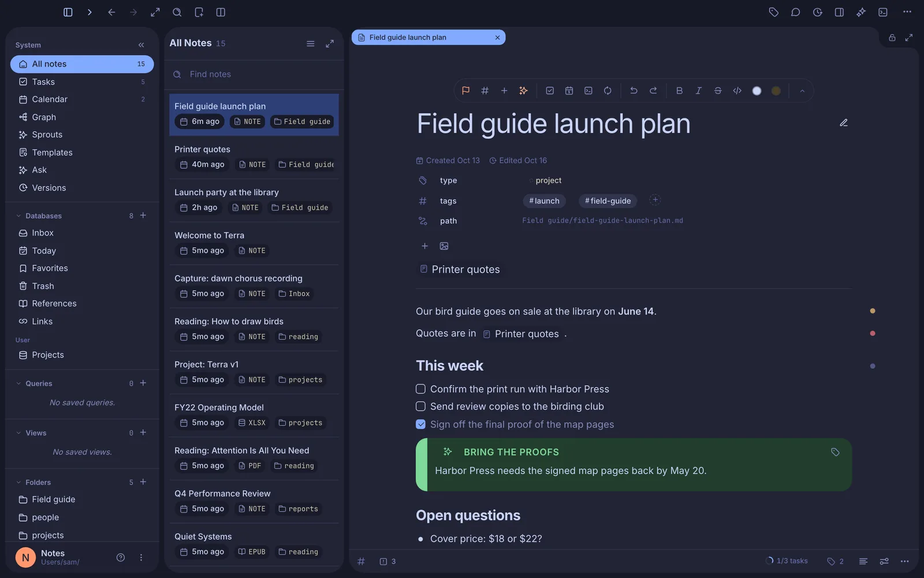
Task: Follow the inline Printer quotes link
Action: click(521, 334)
